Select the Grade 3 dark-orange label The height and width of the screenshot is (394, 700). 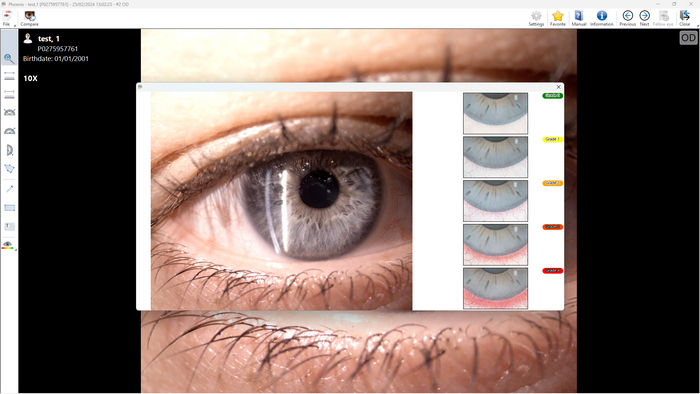552,227
